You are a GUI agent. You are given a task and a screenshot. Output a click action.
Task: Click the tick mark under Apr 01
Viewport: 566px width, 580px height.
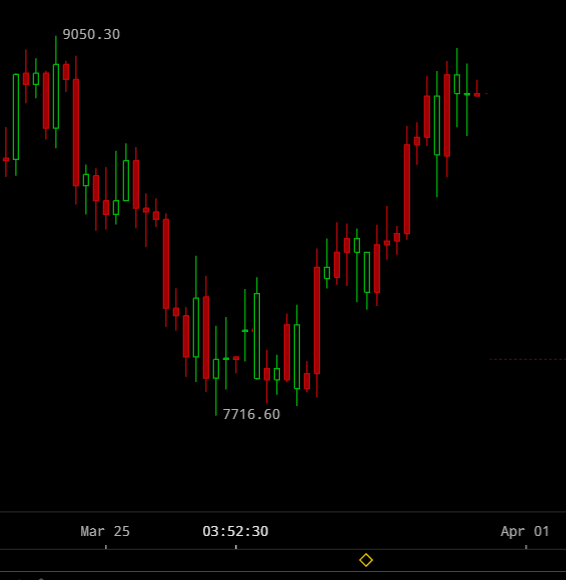click(526, 547)
